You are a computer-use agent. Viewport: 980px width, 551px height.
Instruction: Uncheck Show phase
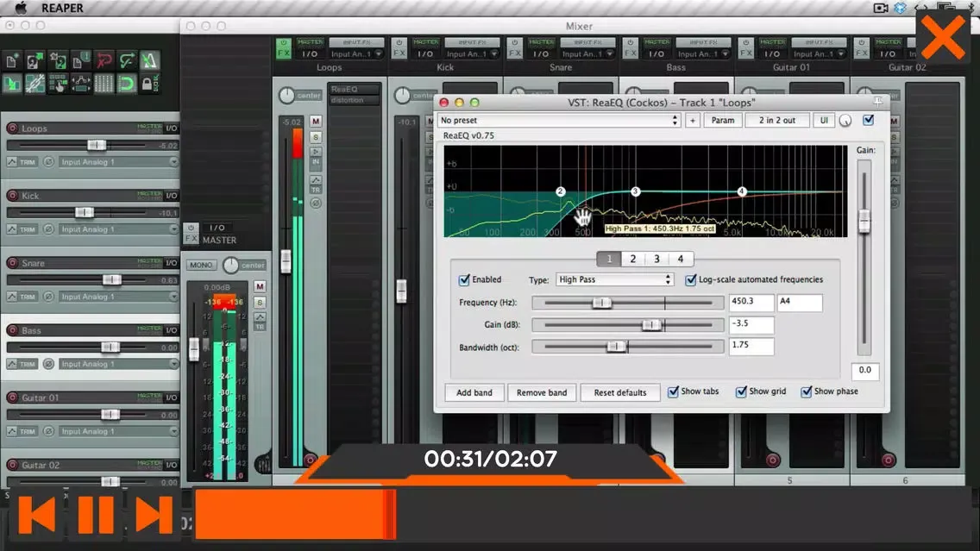[807, 391]
